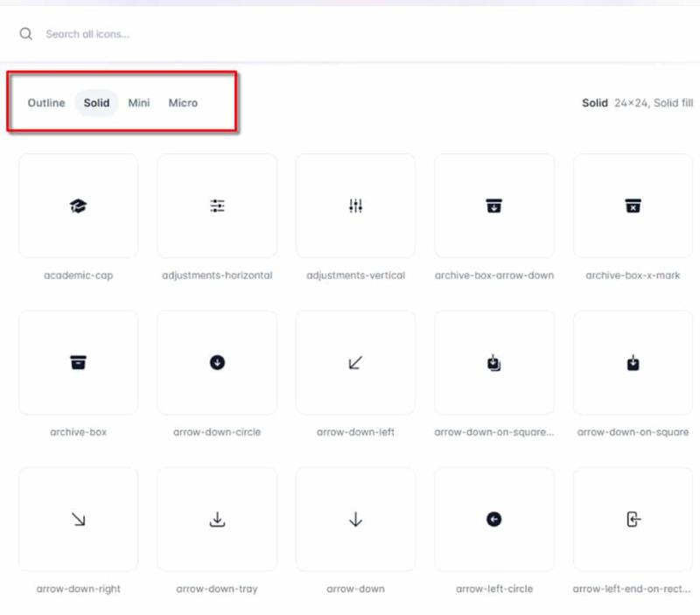Switch to the Mini icon set

point(139,103)
